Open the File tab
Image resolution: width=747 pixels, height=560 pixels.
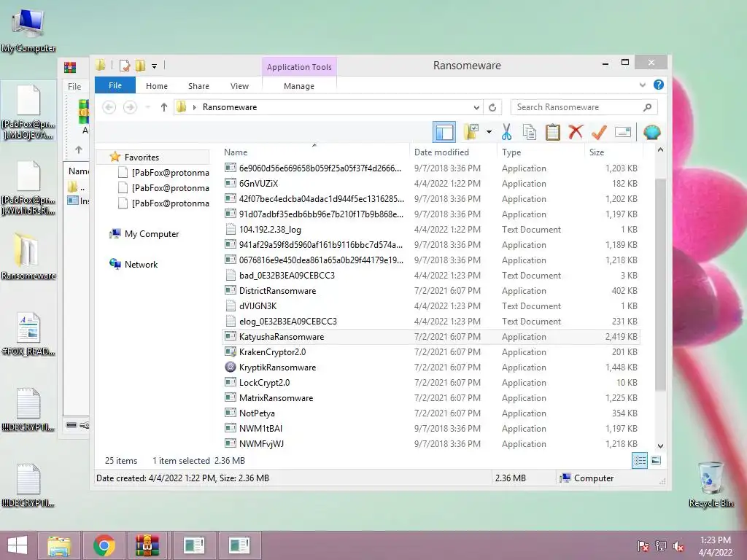point(115,85)
